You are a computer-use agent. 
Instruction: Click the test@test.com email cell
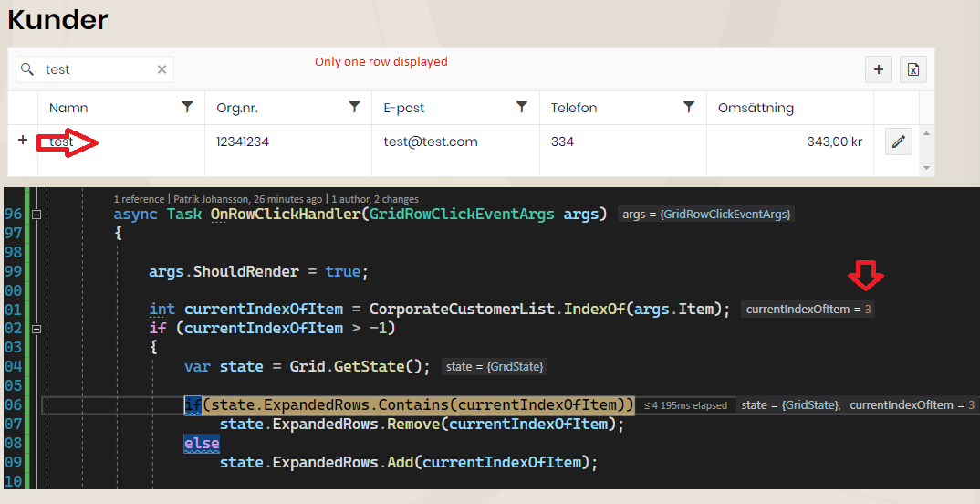click(431, 142)
